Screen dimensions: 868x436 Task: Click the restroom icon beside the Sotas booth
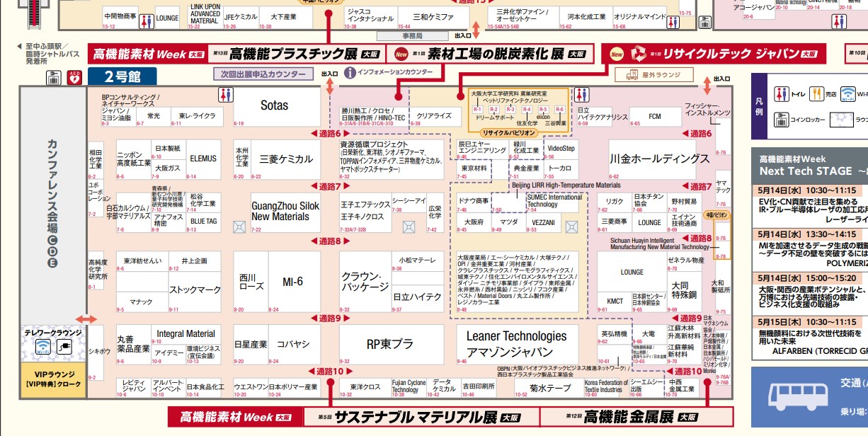[x=227, y=95]
